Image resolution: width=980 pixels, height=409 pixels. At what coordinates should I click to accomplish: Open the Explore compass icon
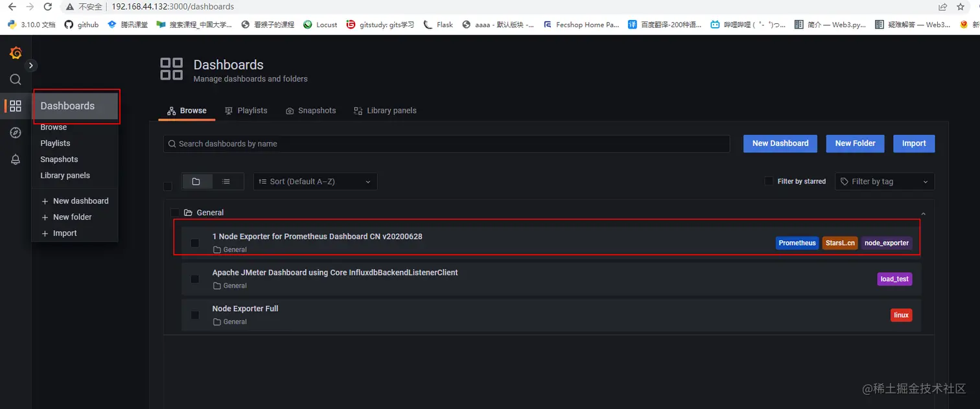click(x=16, y=132)
